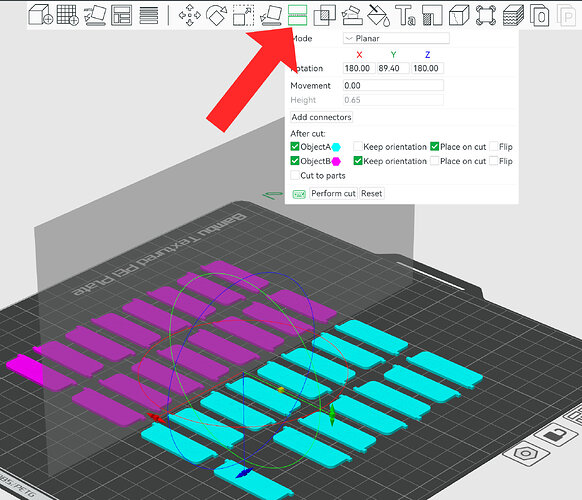Click the green arrow handle of the gizmo

point(332,415)
